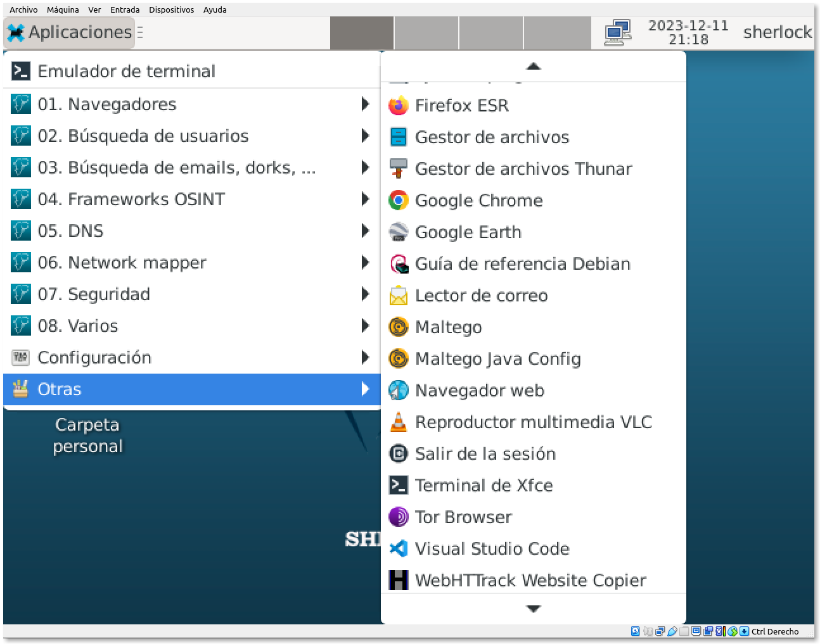Launch Visual Studio Code
Image resolution: width=820 pixels, height=644 pixels.
coord(534,548)
